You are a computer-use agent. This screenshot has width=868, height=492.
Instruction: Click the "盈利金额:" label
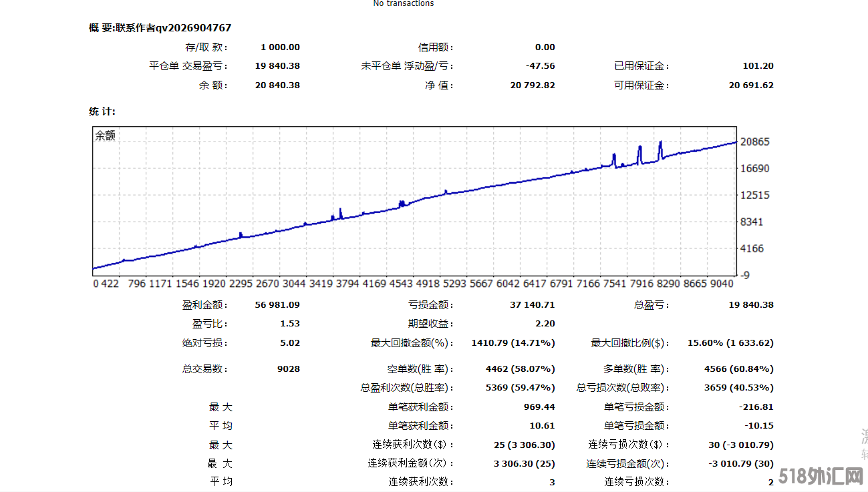(204, 305)
